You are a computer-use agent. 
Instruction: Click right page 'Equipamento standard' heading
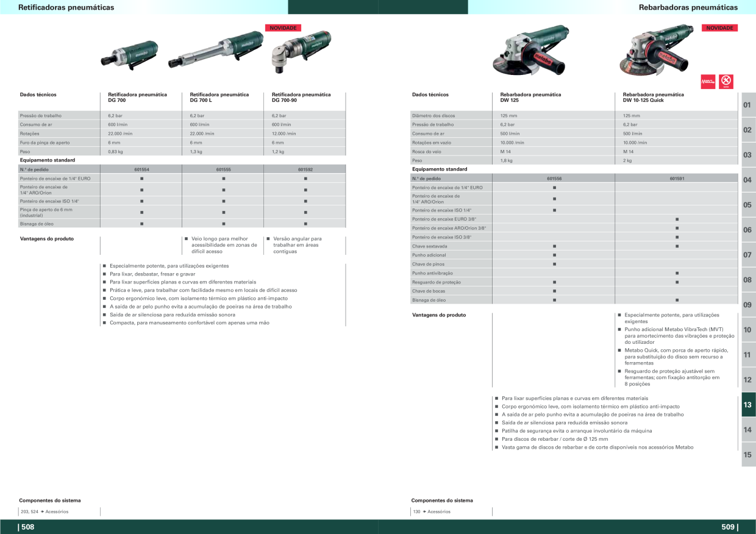(440, 169)
